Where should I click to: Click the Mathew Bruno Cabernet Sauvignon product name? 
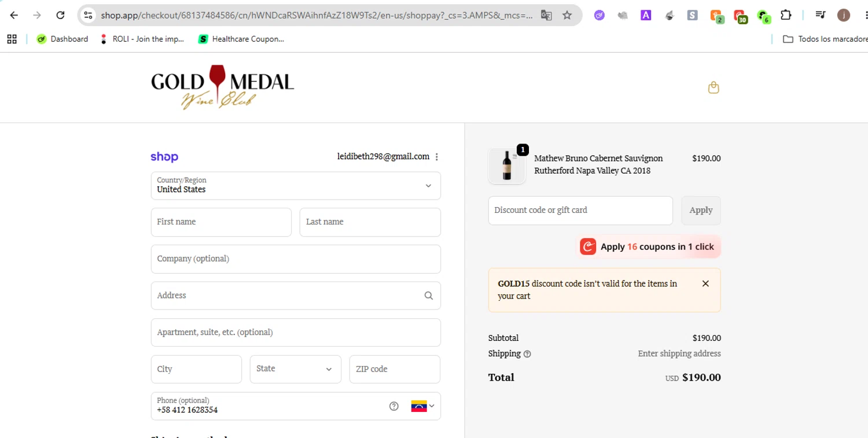click(x=598, y=164)
